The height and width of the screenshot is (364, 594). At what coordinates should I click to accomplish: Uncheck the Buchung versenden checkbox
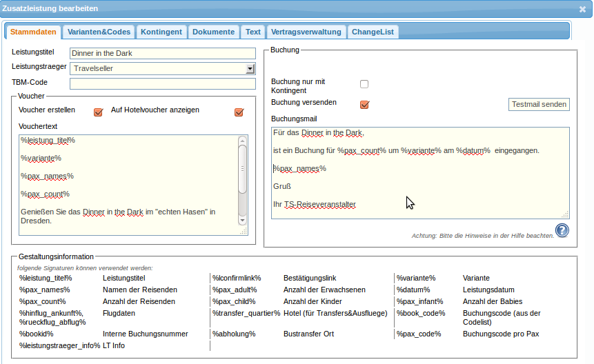coord(364,105)
